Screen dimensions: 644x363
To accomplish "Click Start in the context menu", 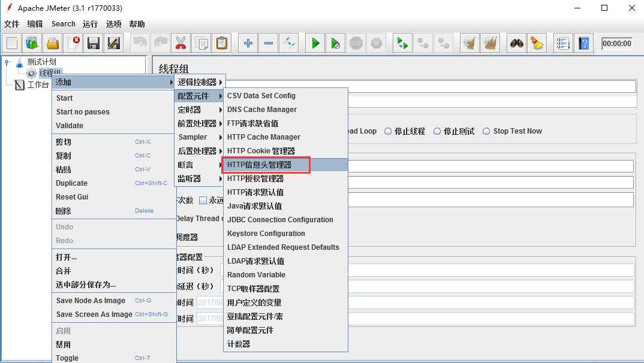I will [x=114, y=98].
